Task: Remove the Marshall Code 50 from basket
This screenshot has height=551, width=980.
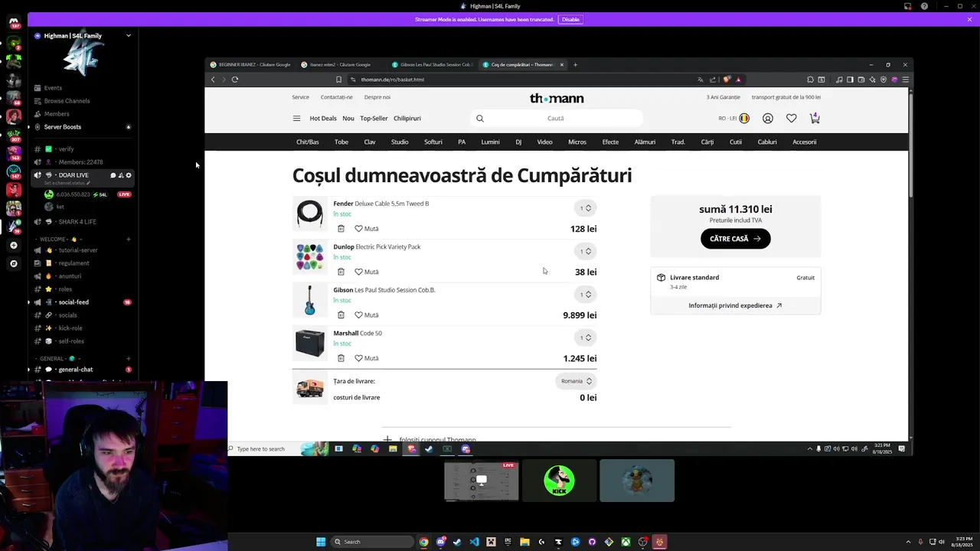Action: pyautogui.click(x=341, y=358)
